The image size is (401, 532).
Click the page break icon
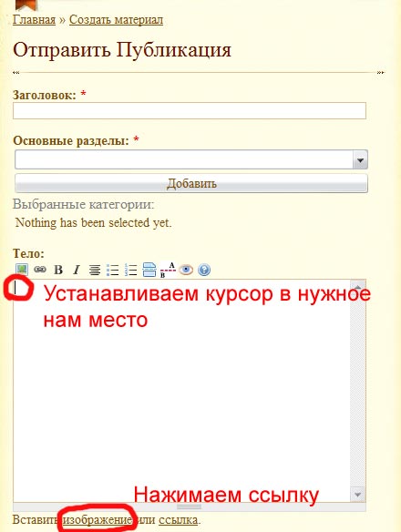point(149,270)
